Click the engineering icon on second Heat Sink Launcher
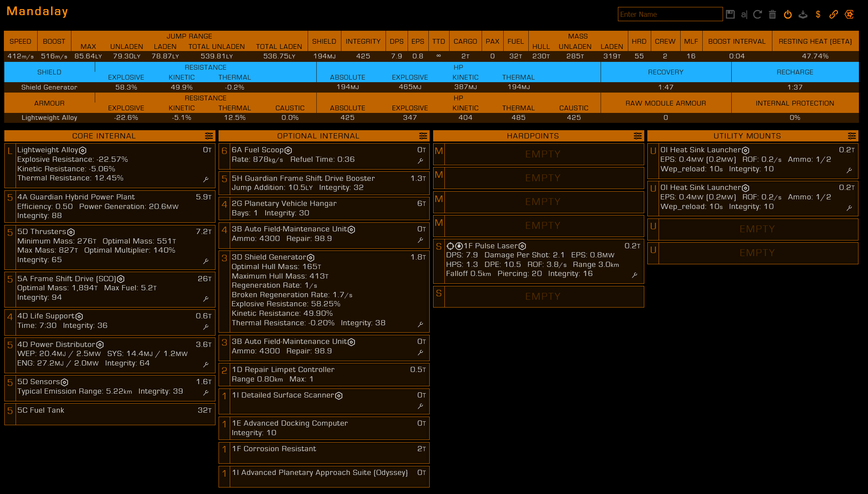868x494 pixels. (746, 188)
